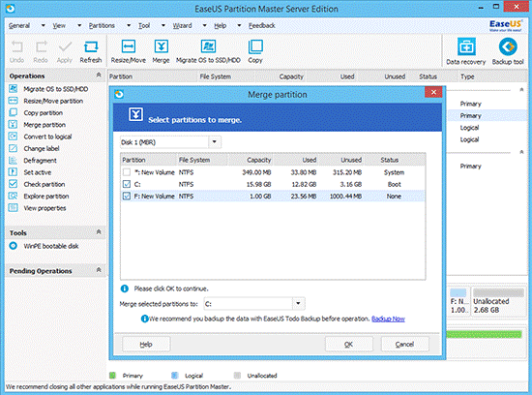Click Cancel in Merge partition dialog
This screenshot has width=532, height=395.
pyautogui.click(x=404, y=344)
